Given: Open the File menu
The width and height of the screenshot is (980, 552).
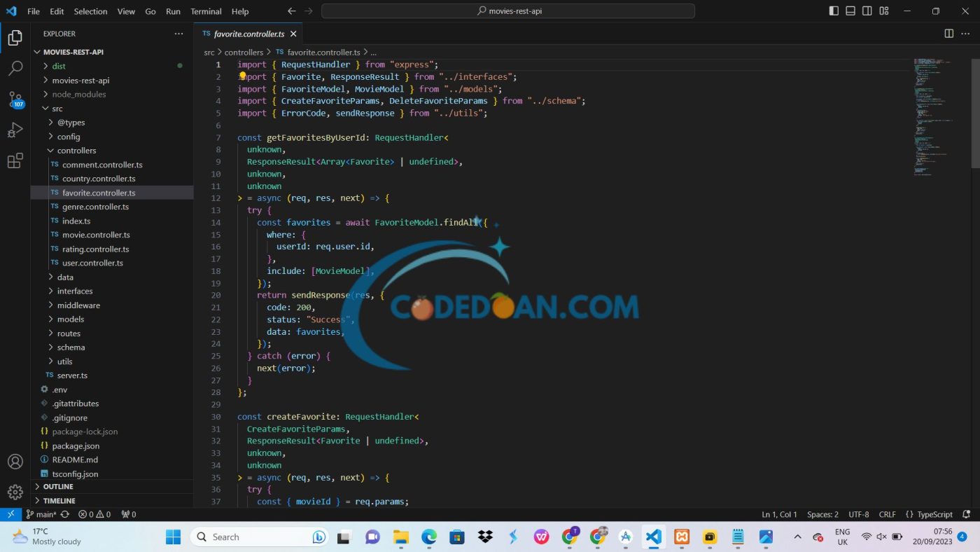Looking at the screenshot, I should (x=34, y=11).
